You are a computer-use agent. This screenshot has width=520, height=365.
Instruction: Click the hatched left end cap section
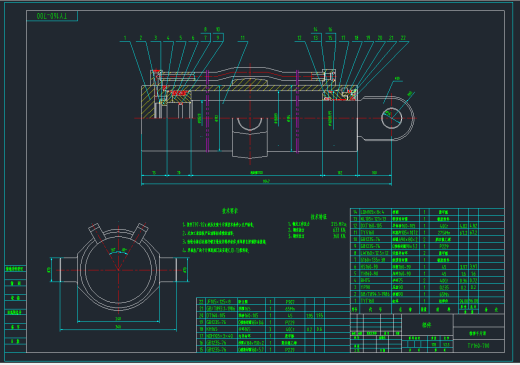click(147, 102)
